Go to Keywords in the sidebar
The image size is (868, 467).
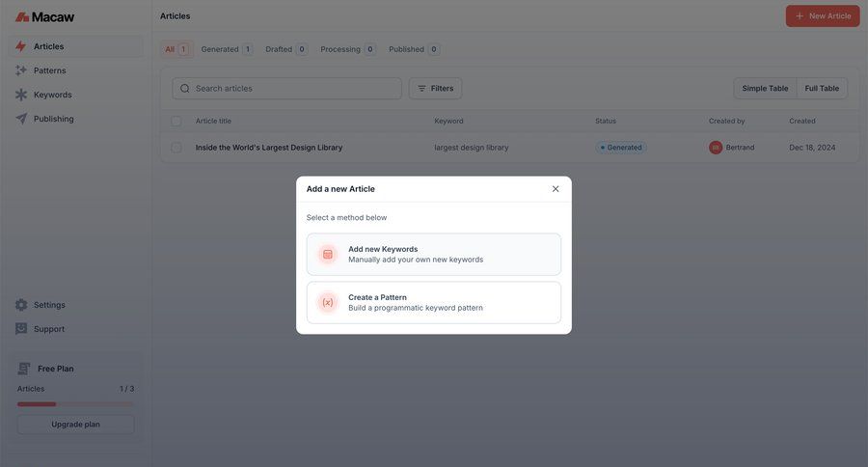click(76, 95)
